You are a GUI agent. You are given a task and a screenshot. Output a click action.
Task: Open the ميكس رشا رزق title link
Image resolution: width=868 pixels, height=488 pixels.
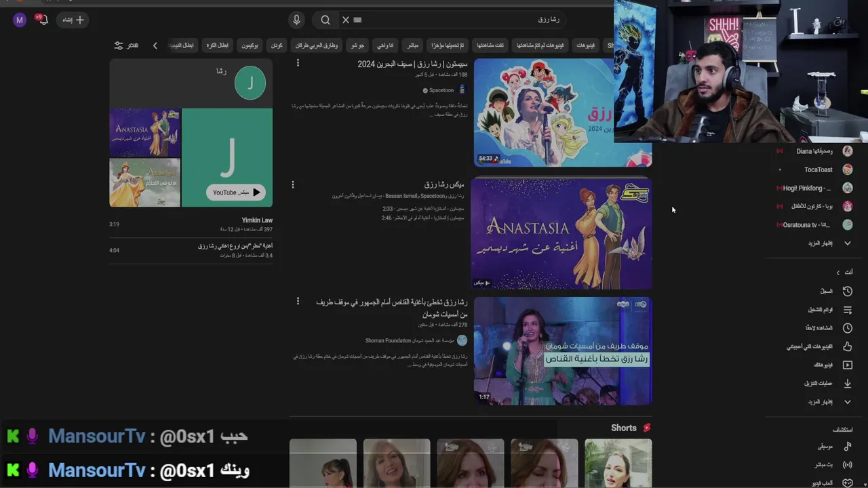click(x=444, y=184)
